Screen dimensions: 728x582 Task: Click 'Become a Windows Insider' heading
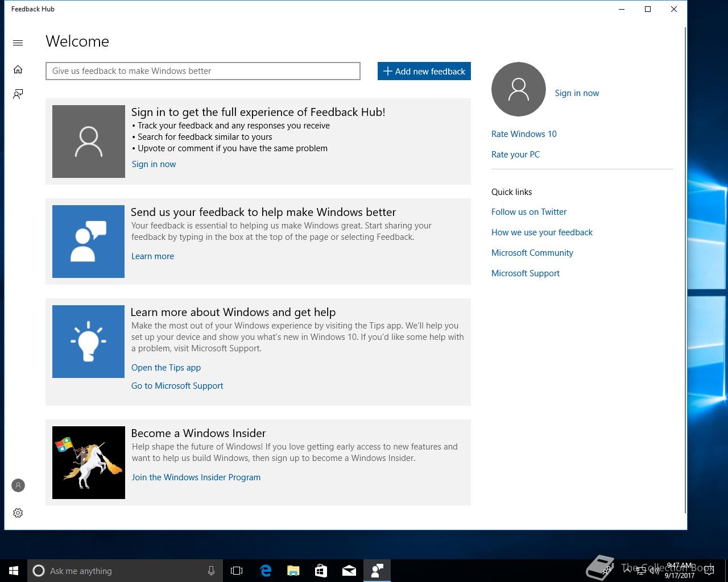pos(198,433)
